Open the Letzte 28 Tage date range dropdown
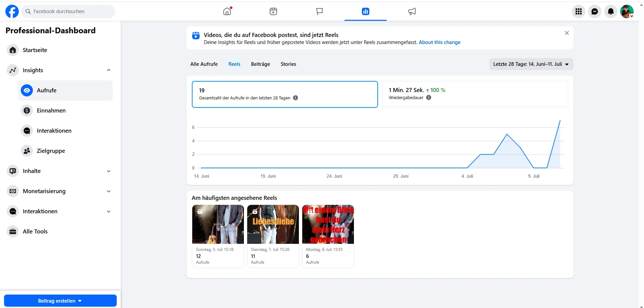This screenshot has height=308, width=644. (531, 64)
